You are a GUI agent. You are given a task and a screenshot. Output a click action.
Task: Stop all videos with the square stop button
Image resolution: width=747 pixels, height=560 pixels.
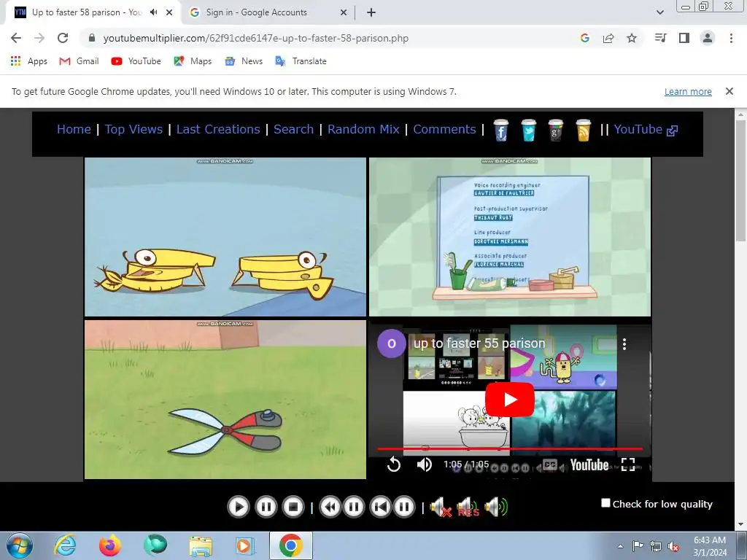coord(293,507)
